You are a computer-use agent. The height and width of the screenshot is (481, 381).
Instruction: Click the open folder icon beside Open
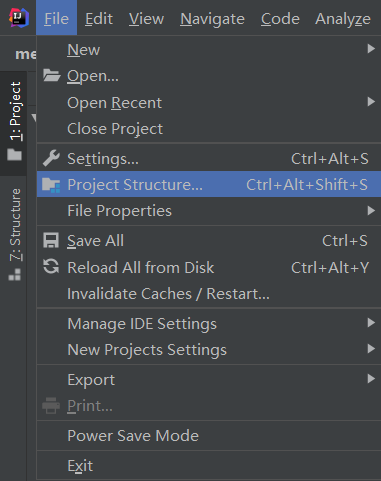coord(51,75)
